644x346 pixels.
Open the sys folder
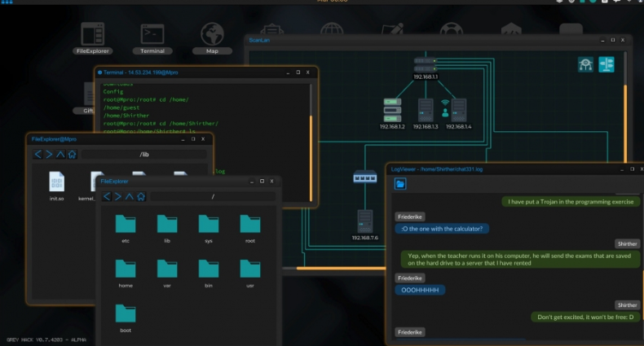coord(209,229)
